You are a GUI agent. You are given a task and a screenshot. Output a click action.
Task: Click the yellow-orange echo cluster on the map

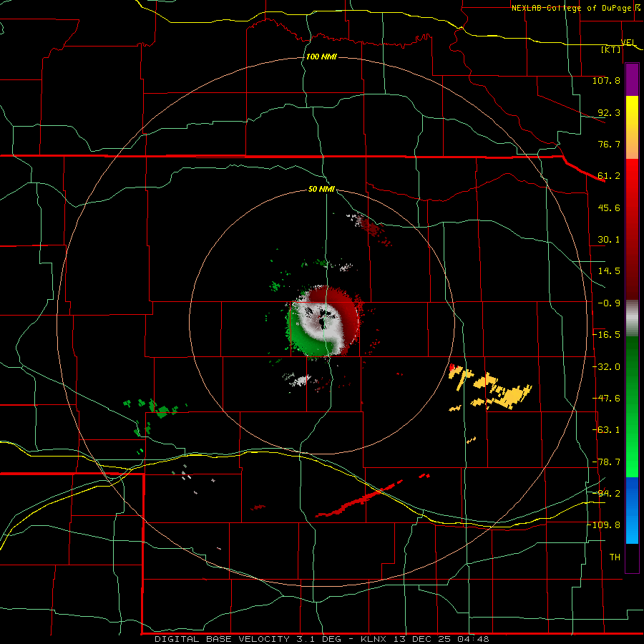click(491, 389)
